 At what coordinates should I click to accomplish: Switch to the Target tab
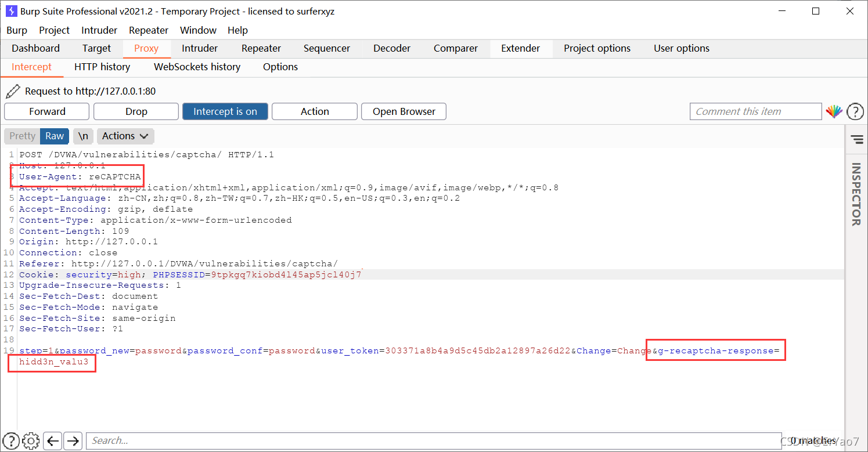(x=96, y=48)
